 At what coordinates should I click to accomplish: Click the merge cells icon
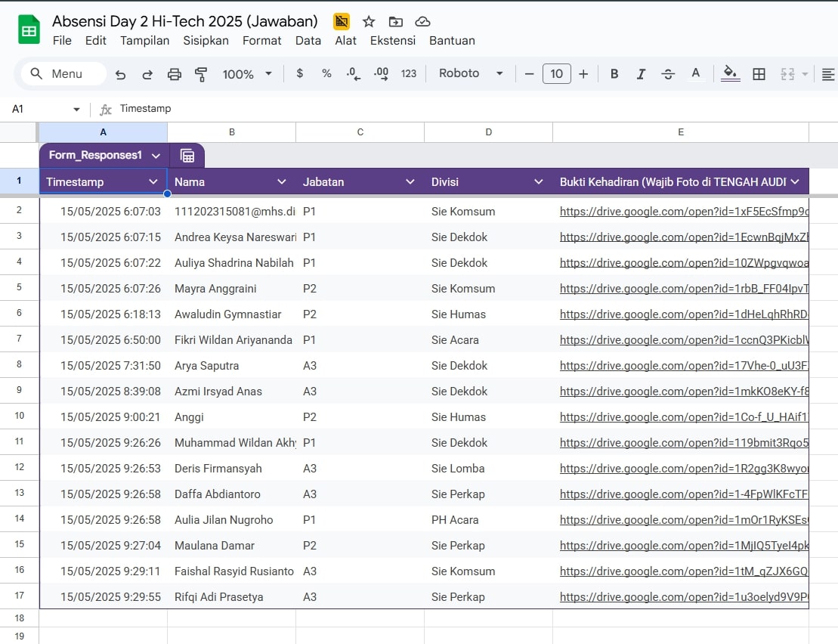click(x=787, y=74)
